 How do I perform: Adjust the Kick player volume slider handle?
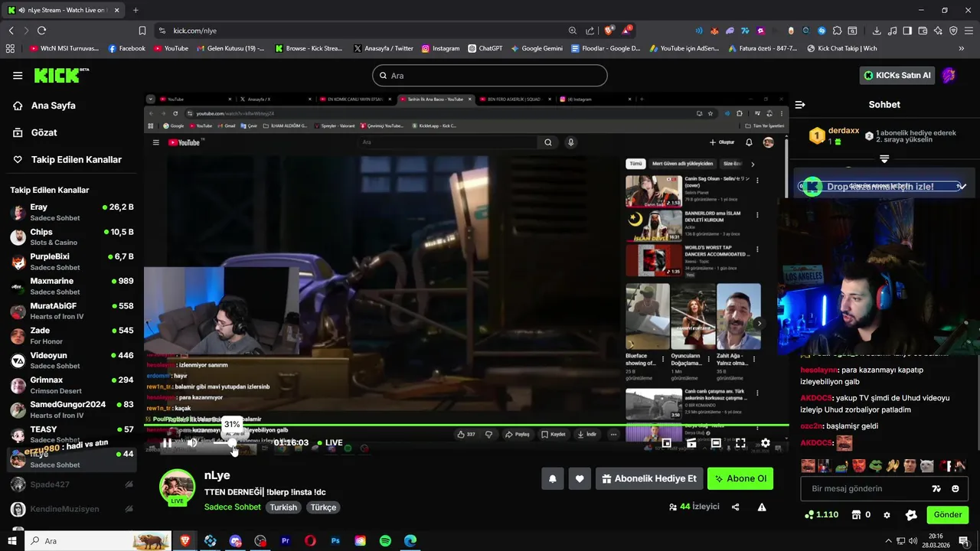(x=233, y=442)
